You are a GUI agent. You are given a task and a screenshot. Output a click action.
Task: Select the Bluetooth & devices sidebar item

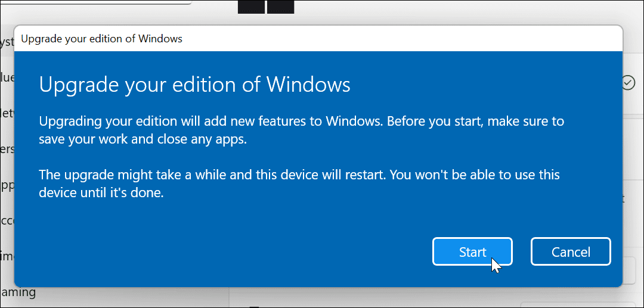pos(6,76)
